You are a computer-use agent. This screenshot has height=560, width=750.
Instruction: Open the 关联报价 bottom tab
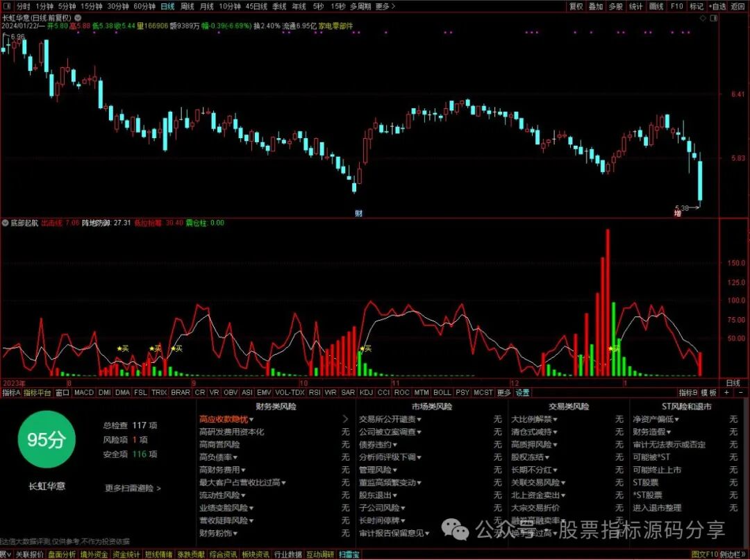pos(29,554)
